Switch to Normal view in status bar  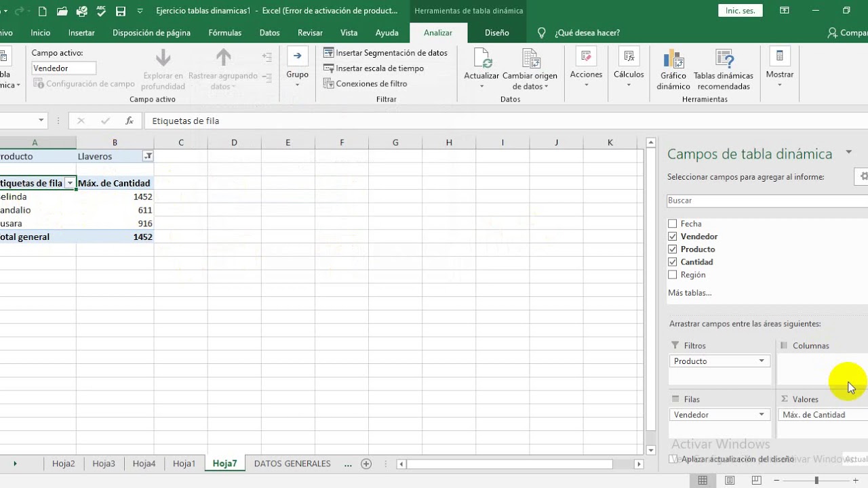pyautogui.click(x=703, y=481)
